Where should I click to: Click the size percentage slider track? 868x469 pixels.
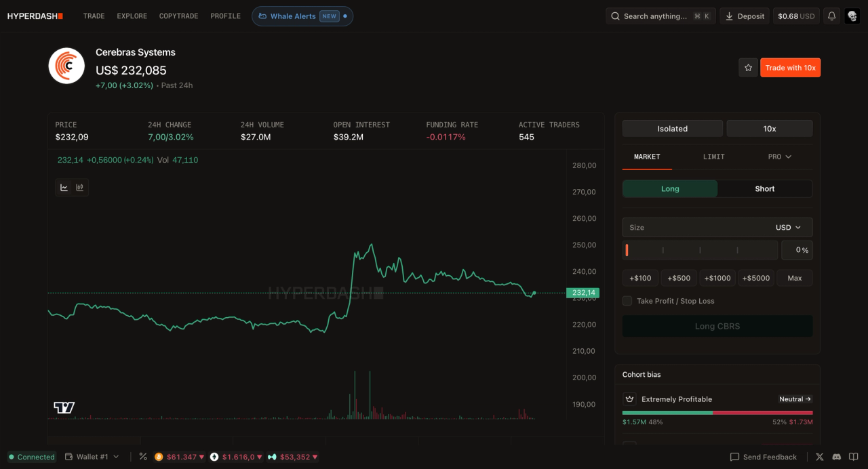click(x=700, y=250)
